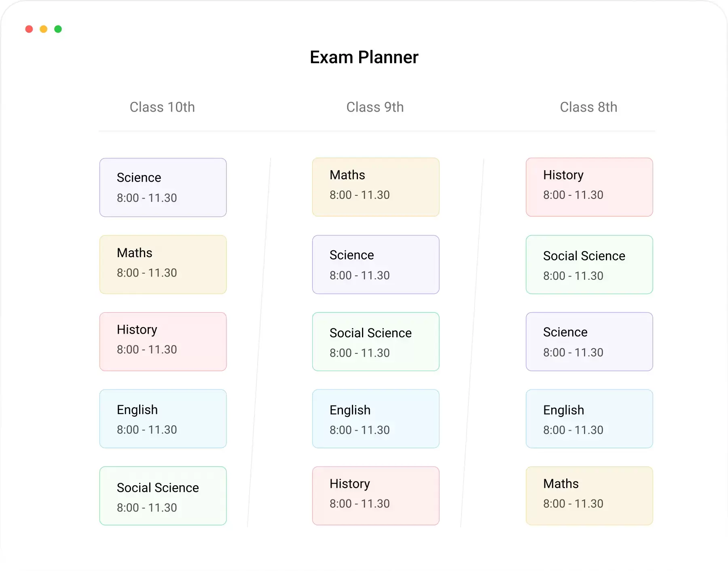Click the Class 9th History exam card
Screen dimensions: 728x571
(x=376, y=496)
